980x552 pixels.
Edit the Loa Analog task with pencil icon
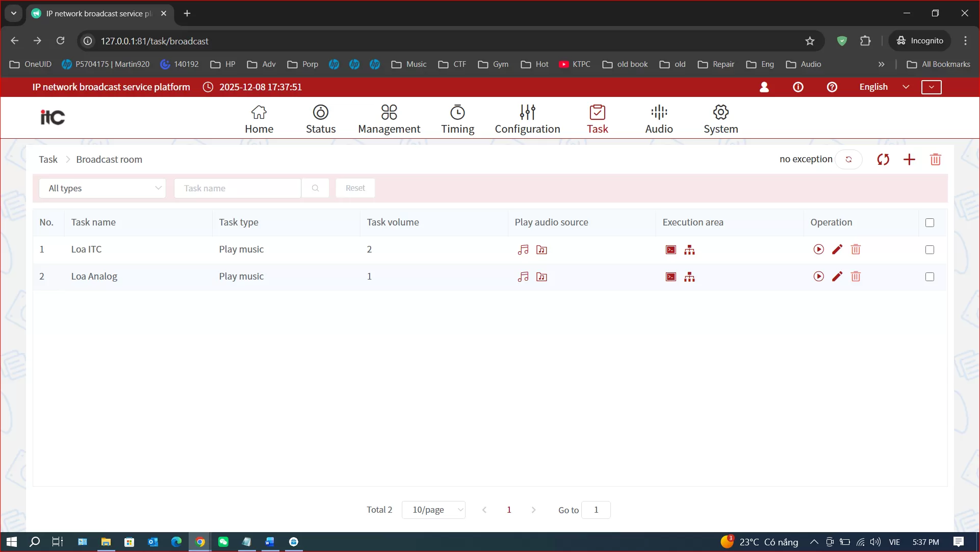(837, 277)
